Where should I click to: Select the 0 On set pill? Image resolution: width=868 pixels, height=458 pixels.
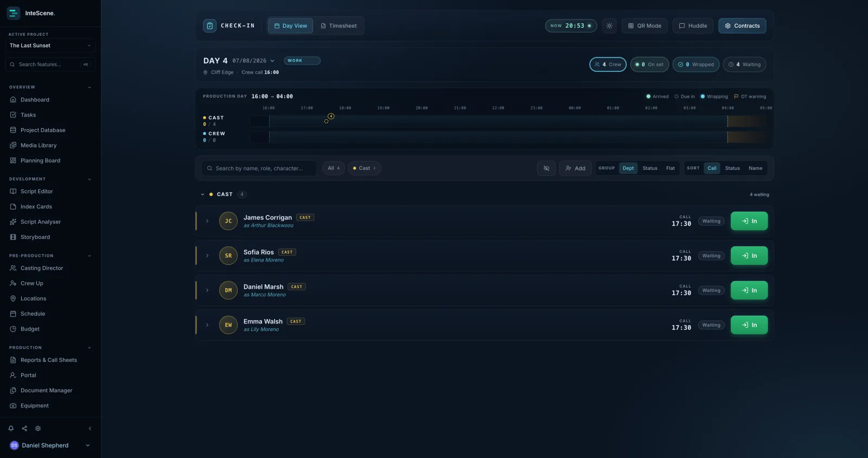tap(649, 65)
